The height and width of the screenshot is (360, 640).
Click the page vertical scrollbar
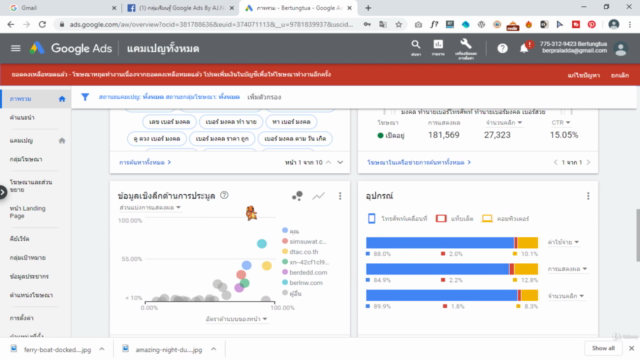pyautogui.click(x=638, y=235)
